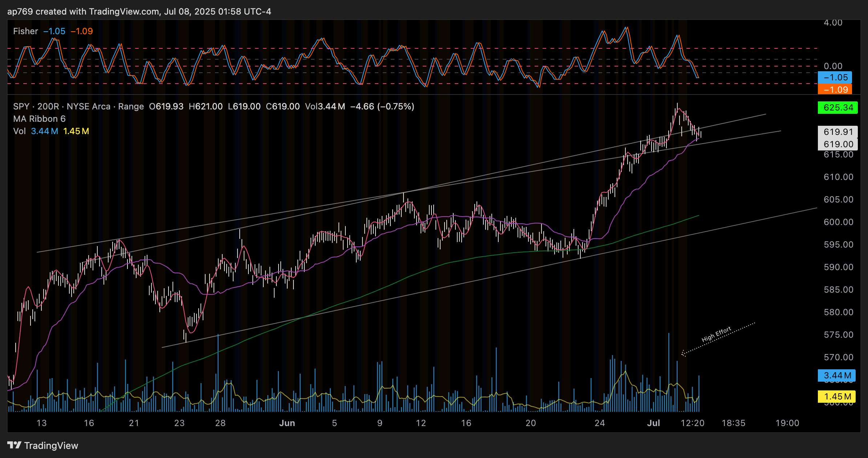Click the 0.00 Fisher scale value
The width and height of the screenshot is (868, 458).
click(833, 66)
